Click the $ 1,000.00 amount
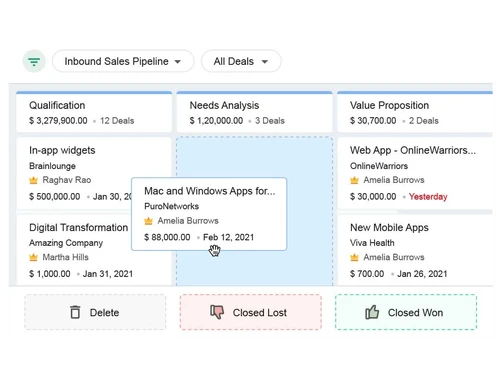 tap(50, 274)
